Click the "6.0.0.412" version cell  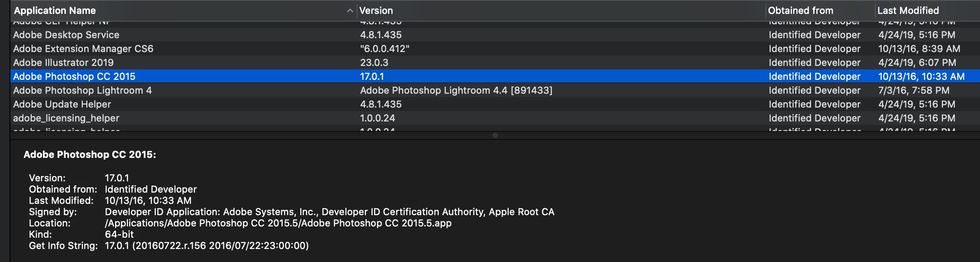385,49
